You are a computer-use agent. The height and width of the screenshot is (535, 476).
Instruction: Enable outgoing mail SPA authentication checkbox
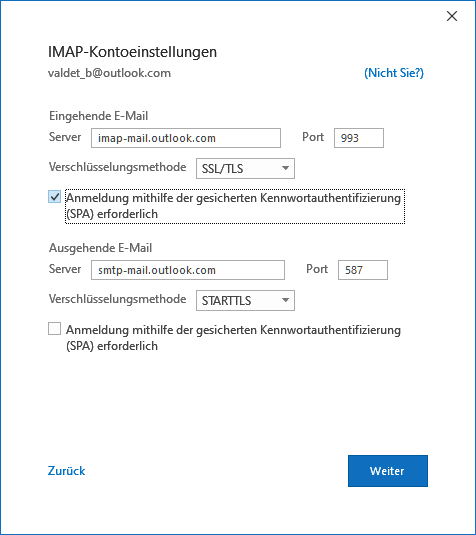point(55,329)
